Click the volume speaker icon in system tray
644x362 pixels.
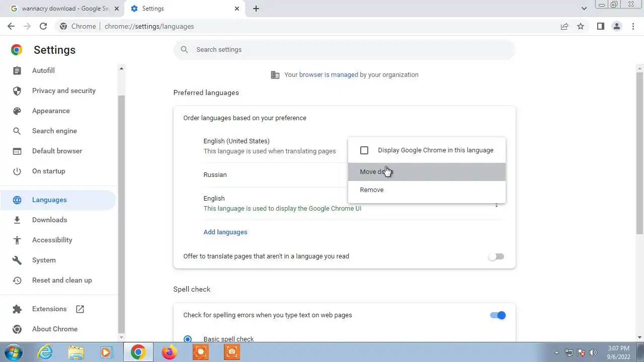tap(593, 352)
